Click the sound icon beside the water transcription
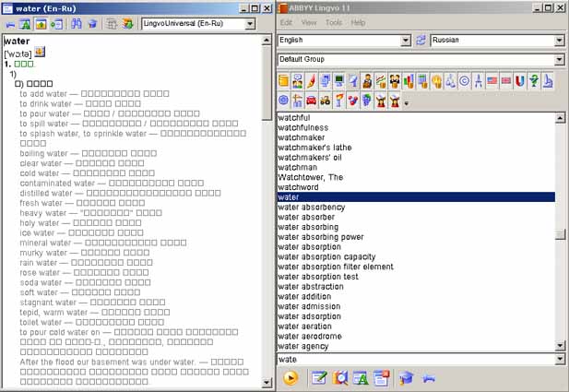Image resolution: width=569 pixels, height=392 pixels. [x=40, y=52]
